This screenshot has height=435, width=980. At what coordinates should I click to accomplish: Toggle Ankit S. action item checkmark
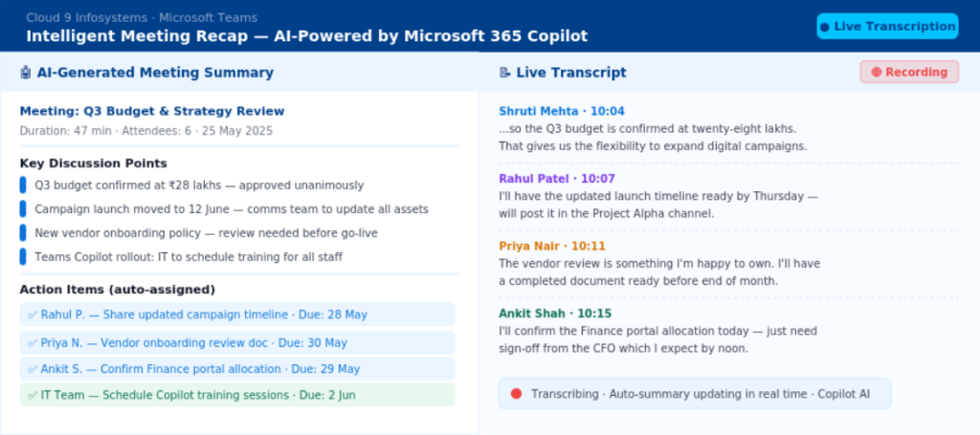pyautogui.click(x=33, y=369)
